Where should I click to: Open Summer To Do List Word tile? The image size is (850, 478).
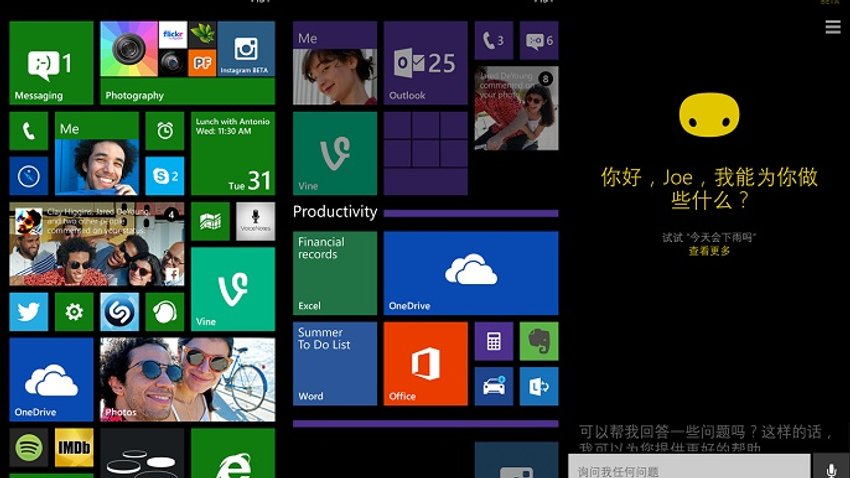[335, 364]
